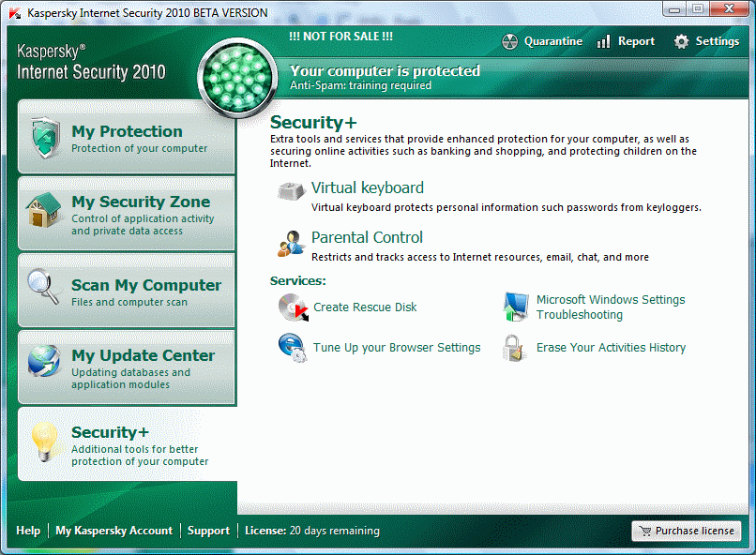Open My Kaspersky Account link
756x555 pixels.
click(113, 531)
